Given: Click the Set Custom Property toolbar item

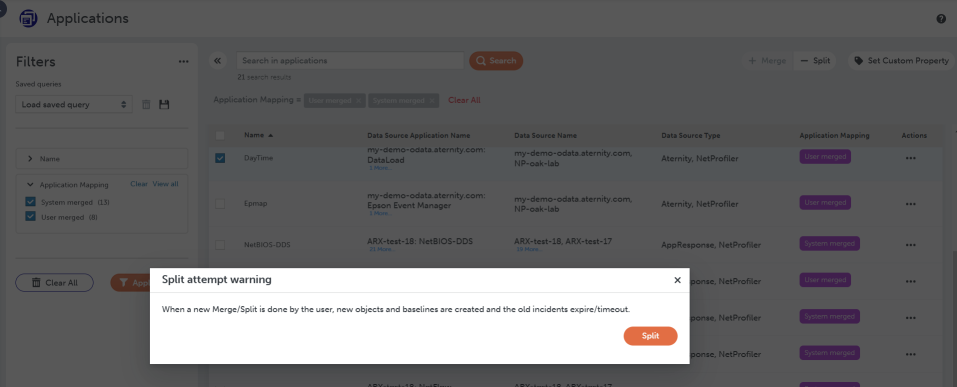Looking at the screenshot, I should pos(901,60).
